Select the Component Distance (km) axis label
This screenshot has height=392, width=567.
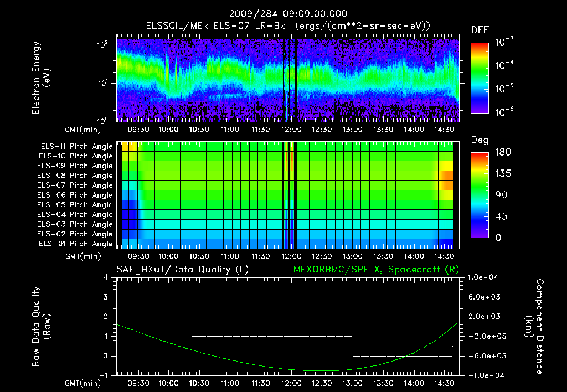point(534,327)
